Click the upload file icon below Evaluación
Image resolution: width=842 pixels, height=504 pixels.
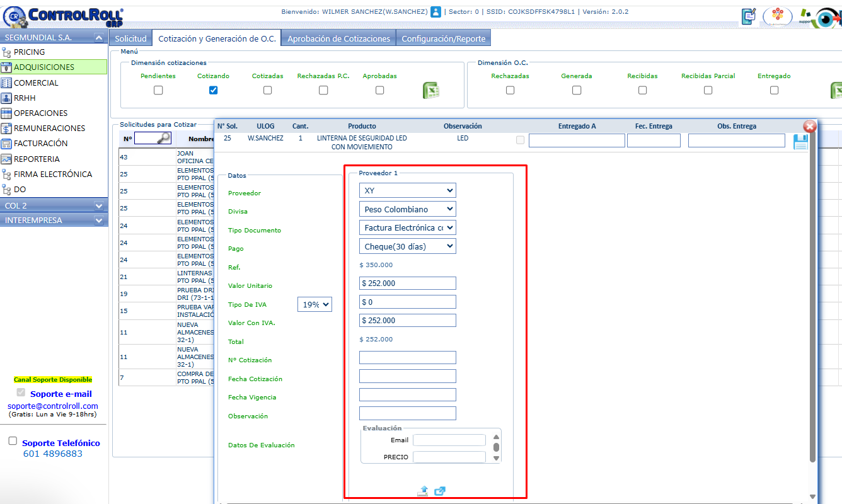tap(422, 491)
